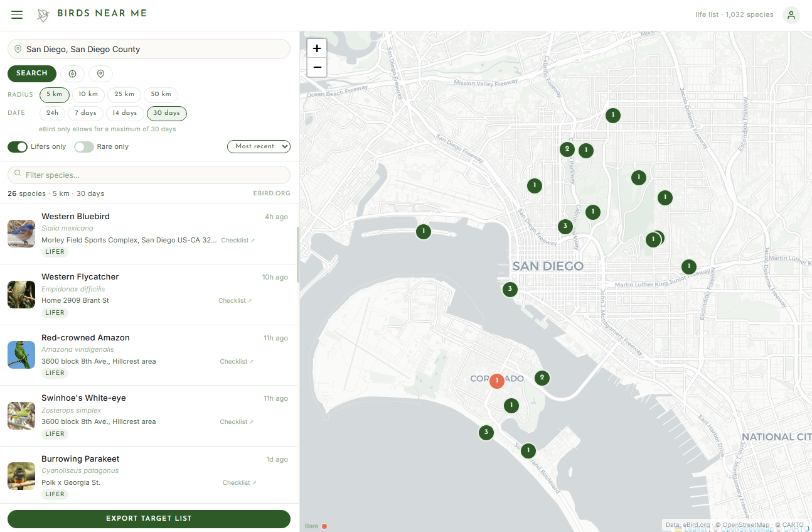Open the Most recent sort dropdown
The image size is (812, 532).
point(259,146)
